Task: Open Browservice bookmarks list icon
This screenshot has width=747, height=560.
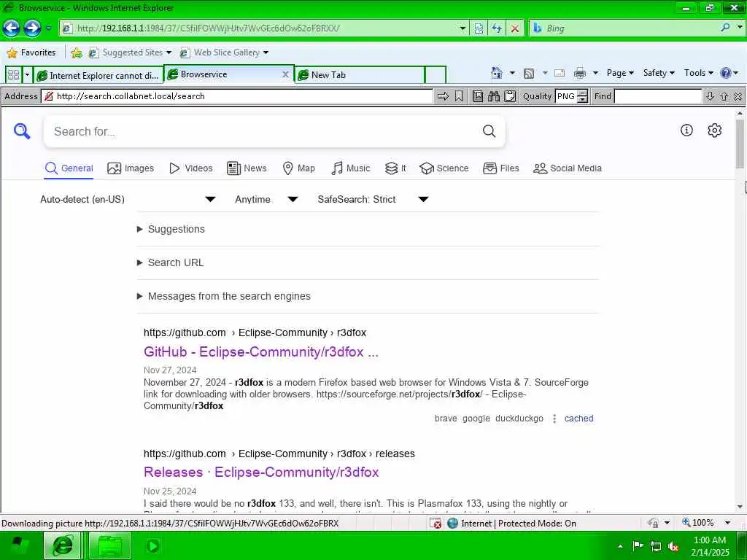Action: click(478, 96)
